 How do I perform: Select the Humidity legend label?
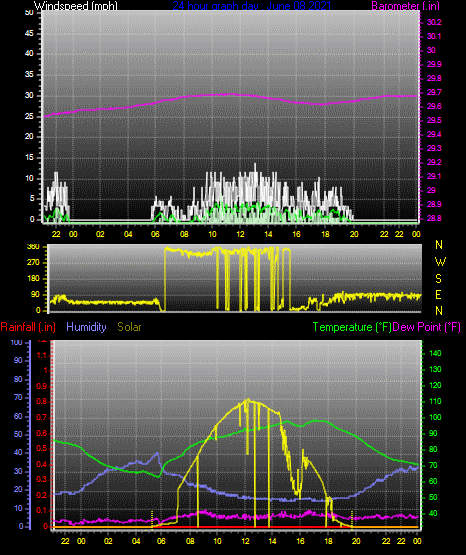coord(86,327)
